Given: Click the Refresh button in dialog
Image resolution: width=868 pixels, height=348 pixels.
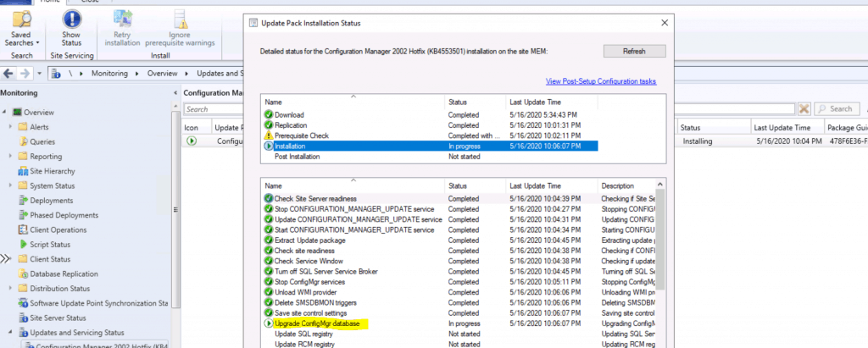Looking at the screenshot, I should point(634,52).
